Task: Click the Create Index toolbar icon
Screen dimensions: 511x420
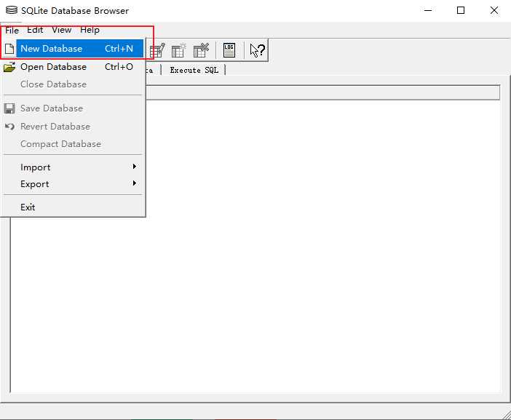Action: tap(178, 50)
